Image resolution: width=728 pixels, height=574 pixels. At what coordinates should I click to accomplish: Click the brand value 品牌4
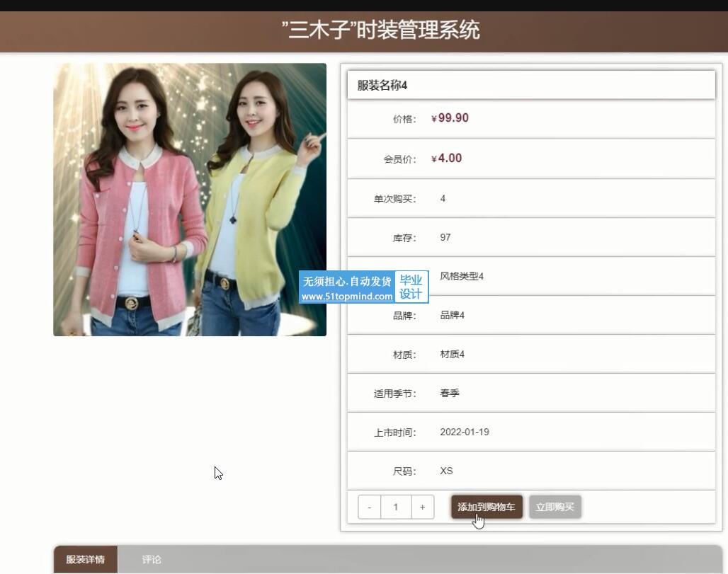(x=453, y=315)
